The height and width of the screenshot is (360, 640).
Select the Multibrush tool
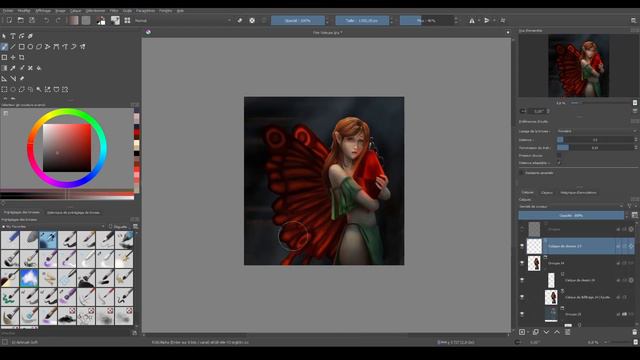pyautogui.click(x=83, y=47)
